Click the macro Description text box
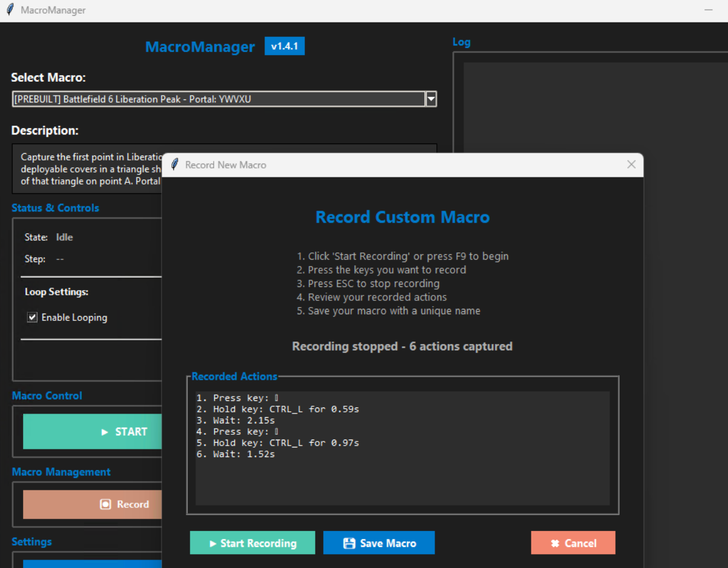The height and width of the screenshot is (568, 728). [x=85, y=168]
